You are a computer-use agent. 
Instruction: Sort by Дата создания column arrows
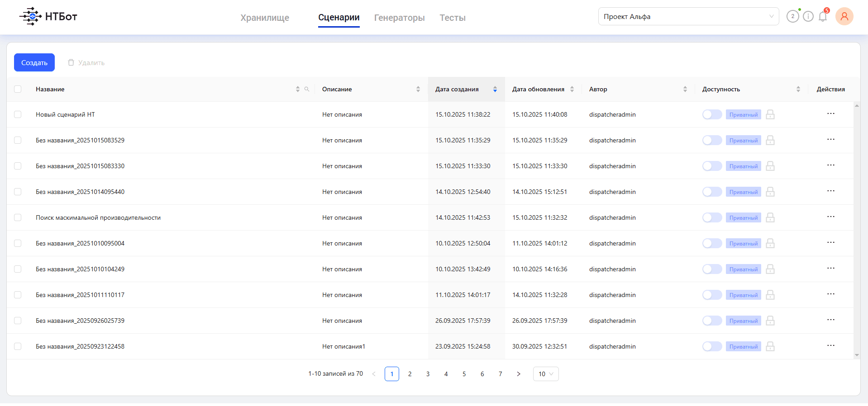click(495, 89)
